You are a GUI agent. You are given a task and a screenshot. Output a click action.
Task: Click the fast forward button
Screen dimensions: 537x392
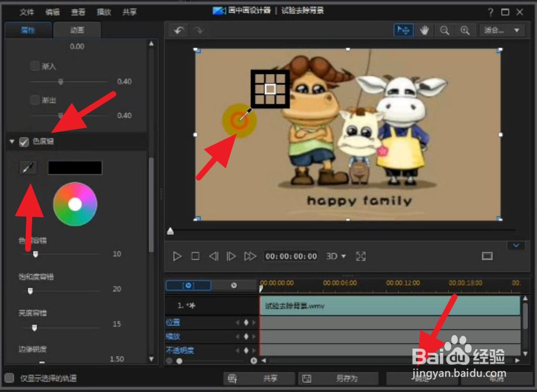250,256
